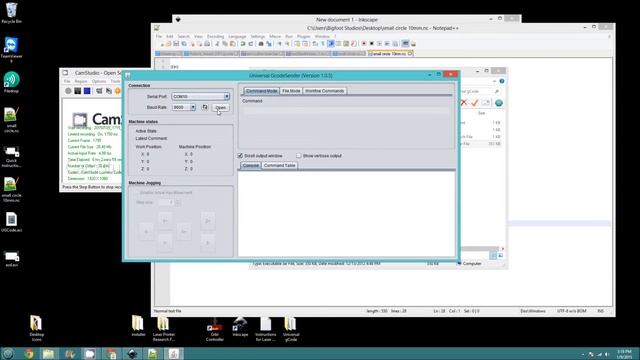This screenshot has width=640, height=360.
Task: Select the Console tab
Action: click(x=250, y=165)
